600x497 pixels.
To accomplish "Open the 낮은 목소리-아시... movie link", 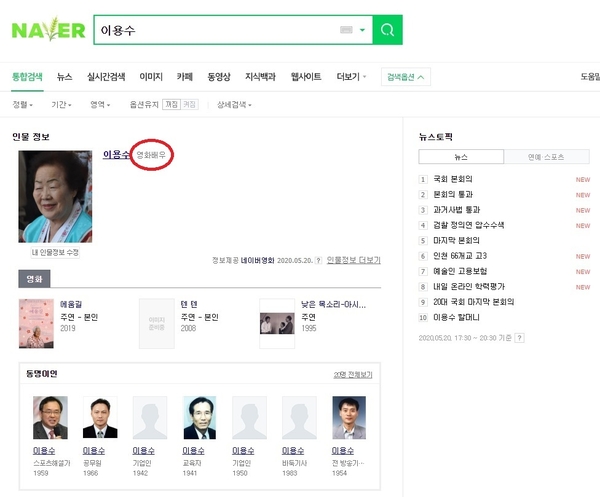I will click(333, 305).
